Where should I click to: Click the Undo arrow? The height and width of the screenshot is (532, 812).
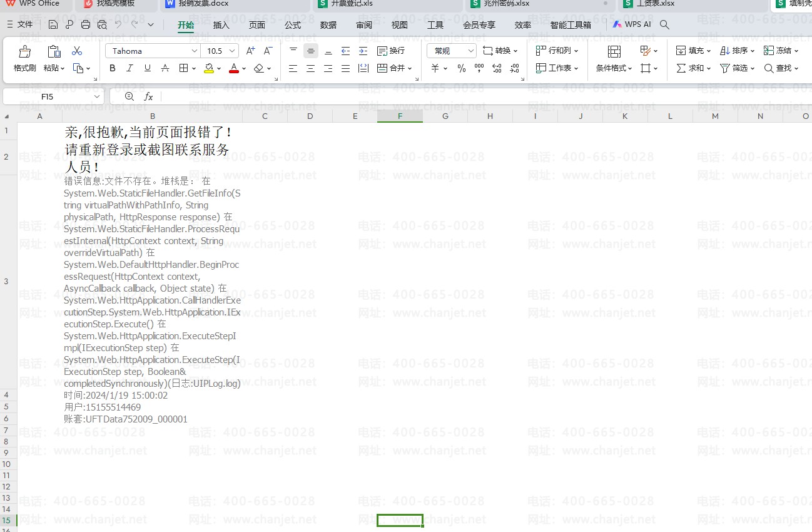click(x=118, y=25)
